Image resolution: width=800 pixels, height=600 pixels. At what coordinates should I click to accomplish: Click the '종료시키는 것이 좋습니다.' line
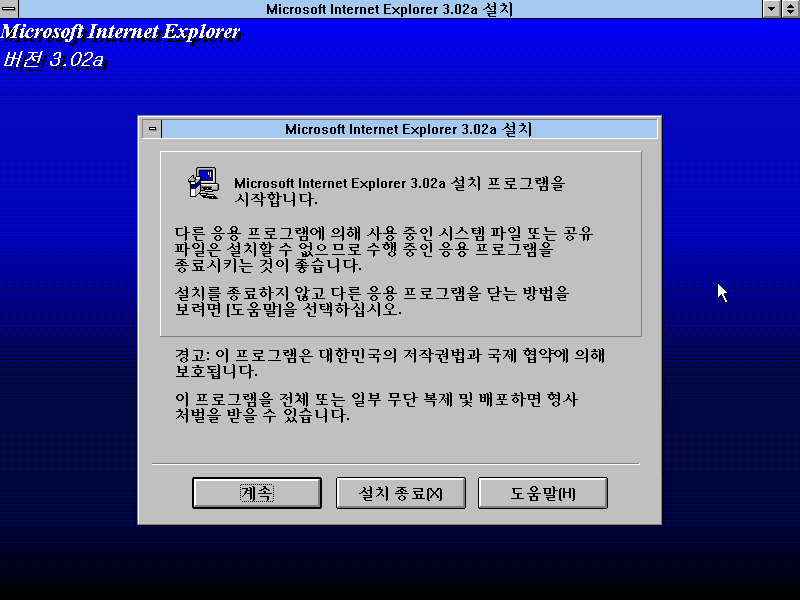coord(268,265)
